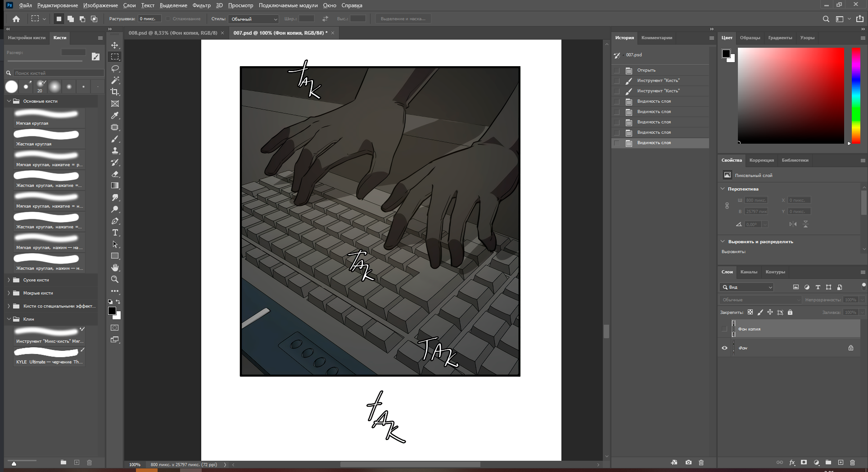This screenshot has width=868, height=472.
Task: Select the Eraser tool
Action: click(x=115, y=174)
